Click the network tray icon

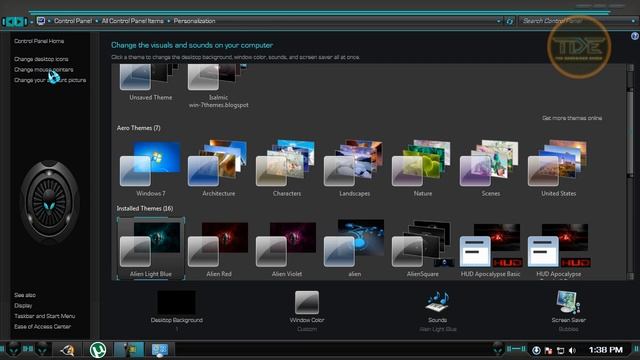[x=561, y=350]
